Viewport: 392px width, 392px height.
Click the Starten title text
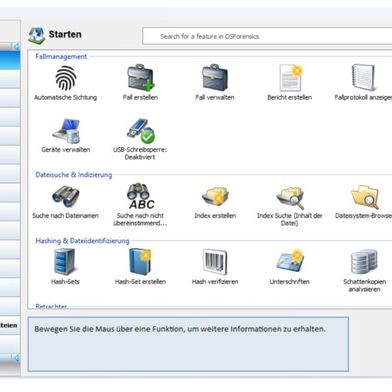(65, 34)
